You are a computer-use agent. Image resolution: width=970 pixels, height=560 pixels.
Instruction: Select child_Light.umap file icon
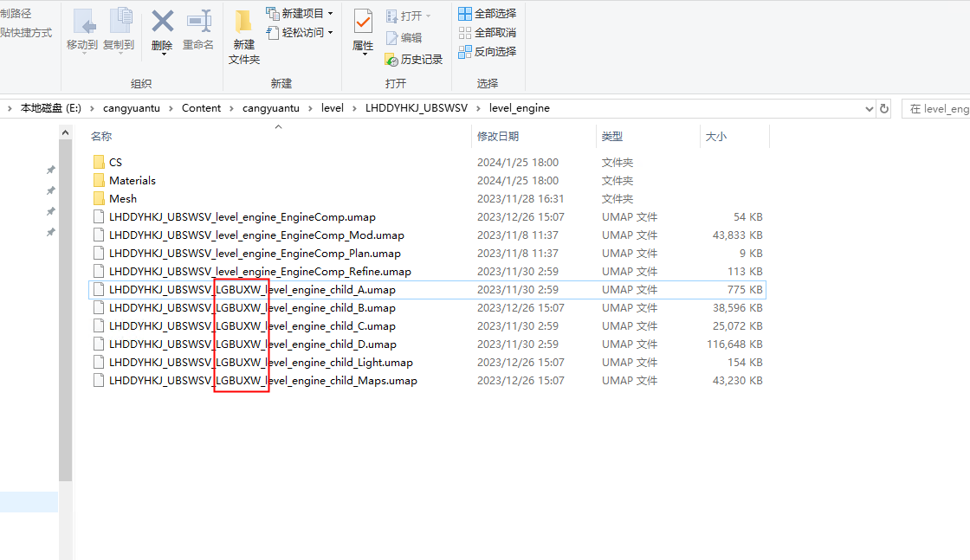click(x=99, y=362)
